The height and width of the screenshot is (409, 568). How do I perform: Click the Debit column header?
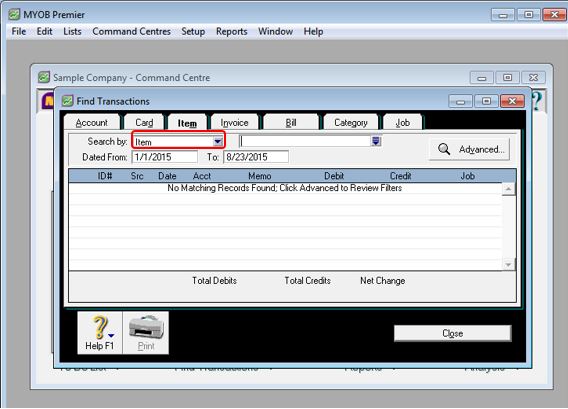(334, 176)
